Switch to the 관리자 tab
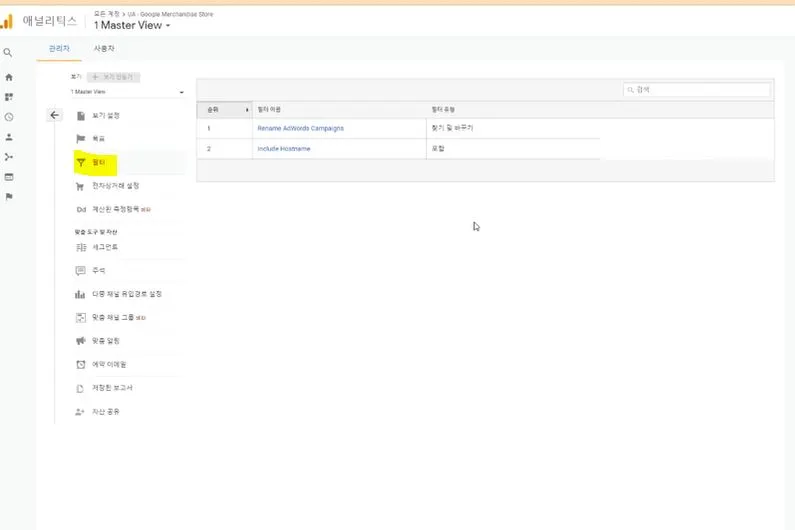 59,49
